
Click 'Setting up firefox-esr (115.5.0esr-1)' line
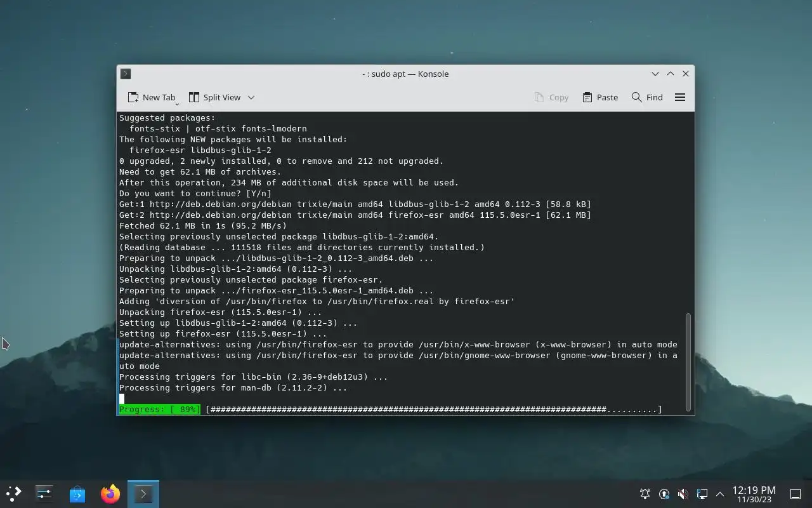click(x=223, y=333)
